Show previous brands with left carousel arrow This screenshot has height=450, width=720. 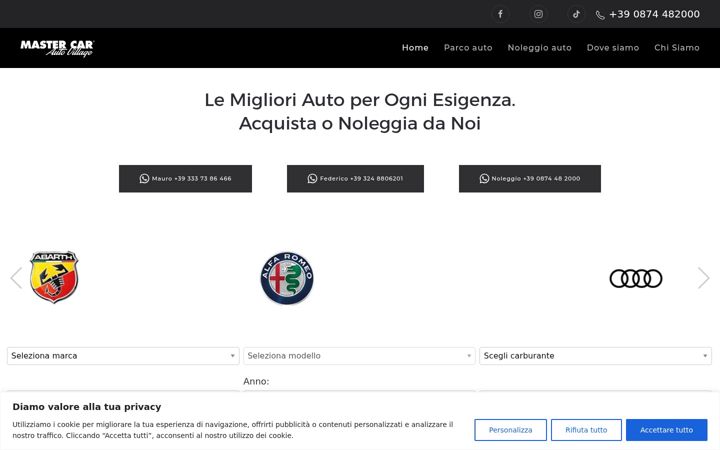(x=16, y=278)
